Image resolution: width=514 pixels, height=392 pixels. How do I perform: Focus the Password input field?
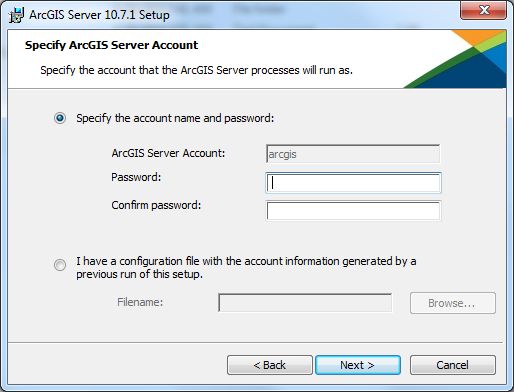tap(353, 183)
